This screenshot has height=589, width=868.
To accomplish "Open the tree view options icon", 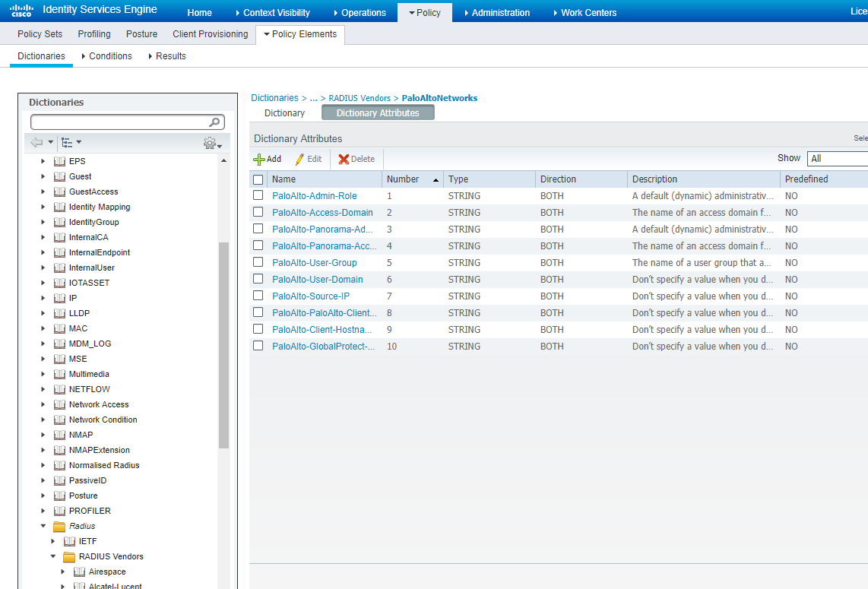I will (x=67, y=143).
